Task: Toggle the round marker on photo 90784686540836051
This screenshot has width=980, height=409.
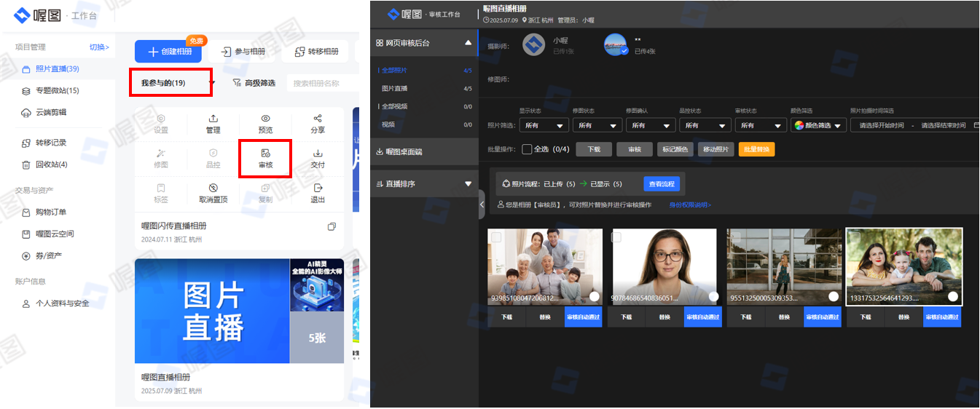Action: click(713, 297)
